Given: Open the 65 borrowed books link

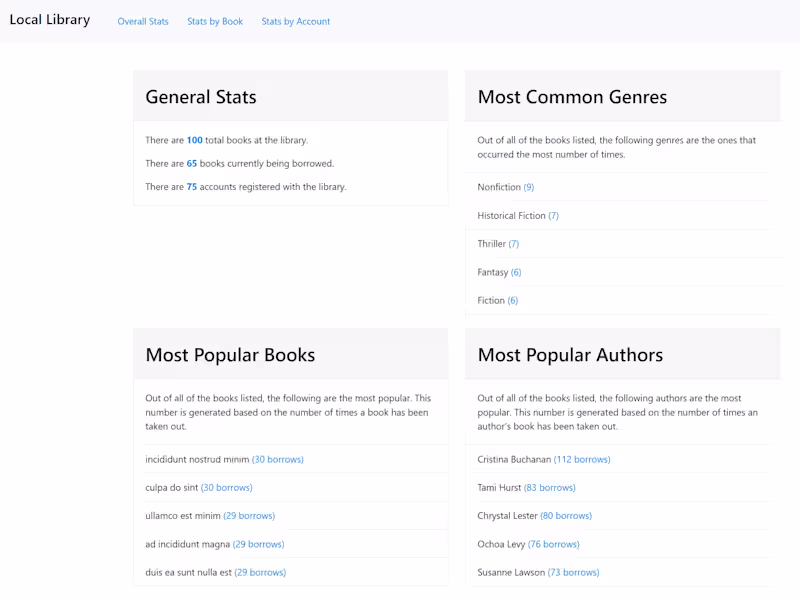Looking at the screenshot, I should pyautogui.click(x=192, y=163).
